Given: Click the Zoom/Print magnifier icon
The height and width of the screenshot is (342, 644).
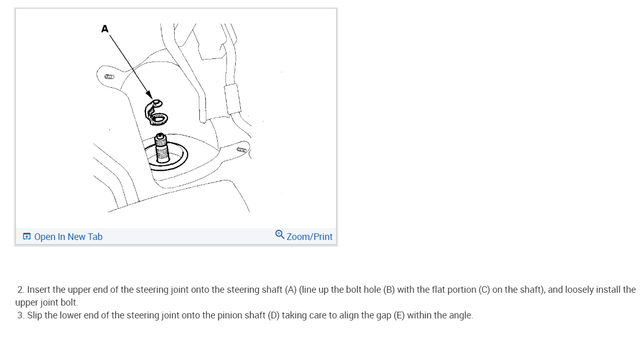Looking at the screenshot, I should (x=280, y=235).
